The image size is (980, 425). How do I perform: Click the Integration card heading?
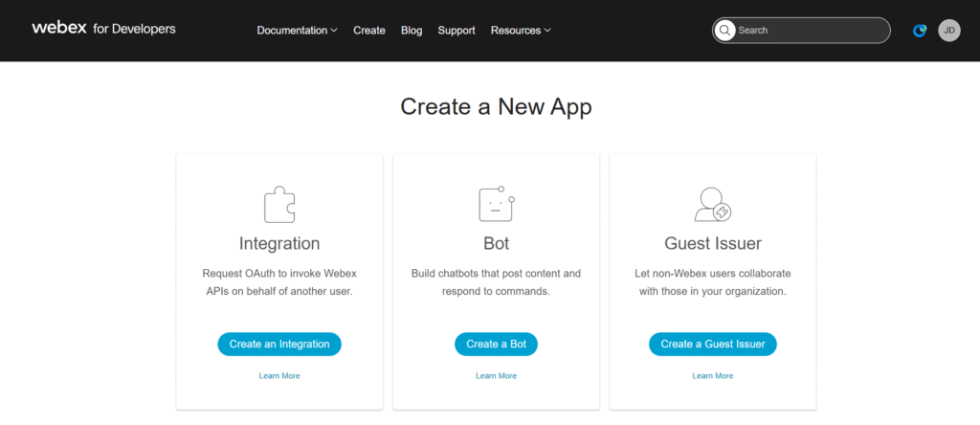click(279, 243)
